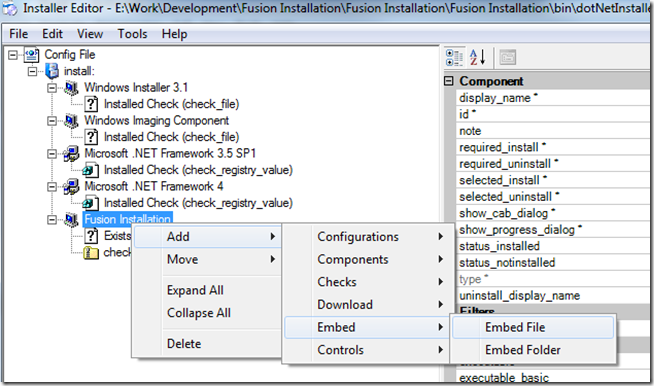
Task: Select the Windows Installer 3.1 tree item
Action: coord(136,88)
